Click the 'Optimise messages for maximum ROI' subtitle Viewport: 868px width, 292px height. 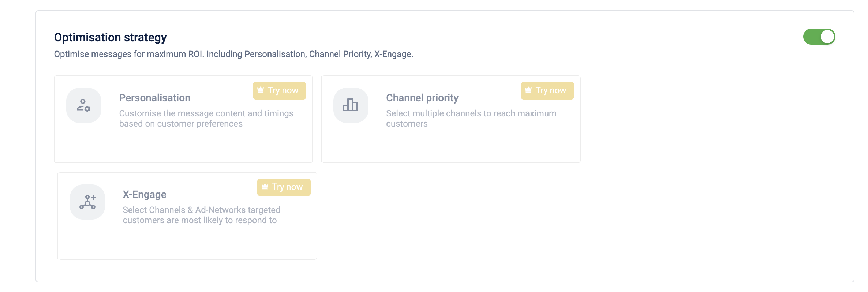coord(233,54)
